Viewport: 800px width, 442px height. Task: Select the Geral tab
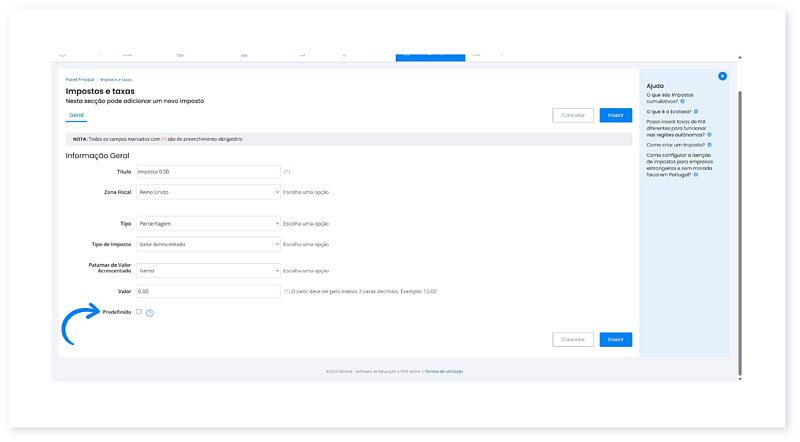tap(76, 115)
